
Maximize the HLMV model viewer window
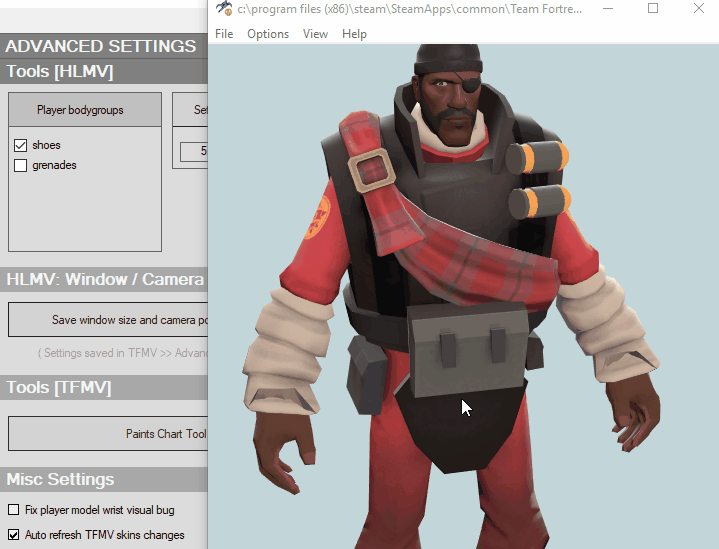[x=653, y=8]
